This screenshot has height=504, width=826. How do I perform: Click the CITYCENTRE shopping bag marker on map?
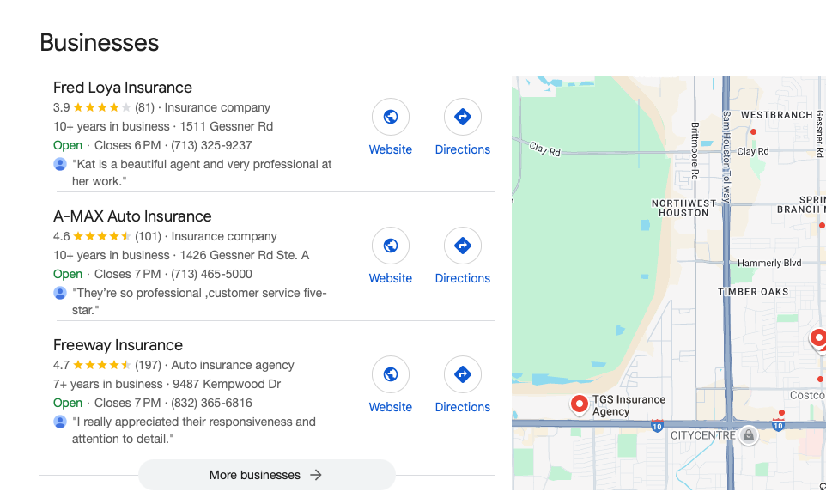click(x=749, y=435)
